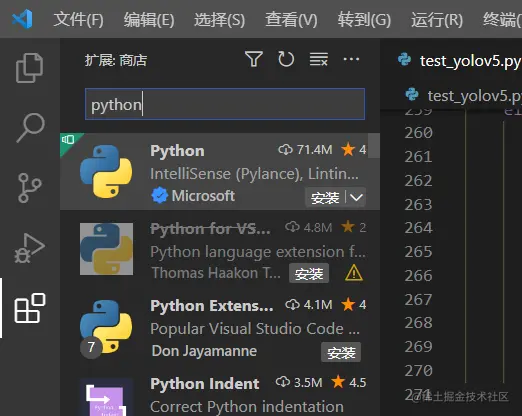The width and height of the screenshot is (522, 416).
Task: Install the Microsoft Python extension
Action: click(325, 198)
